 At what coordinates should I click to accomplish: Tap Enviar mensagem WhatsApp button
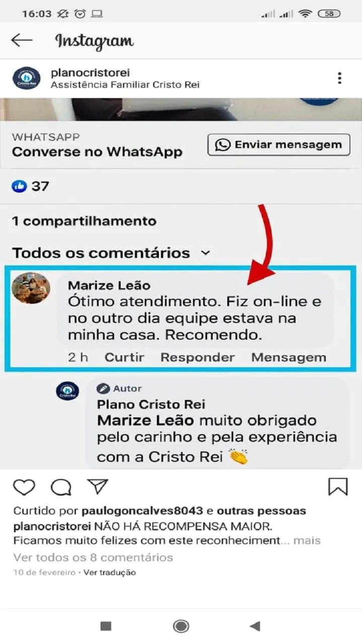[279, 145]
